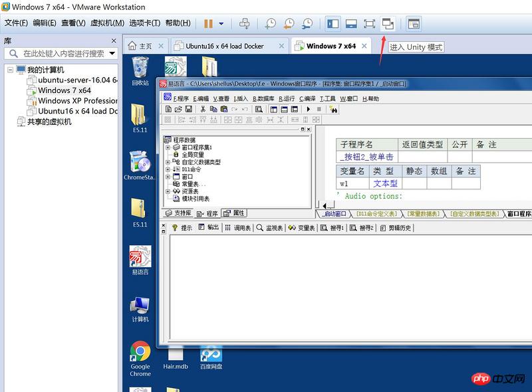
Task: Click the enter full screen mode icon
Action: tap(369, 24)
